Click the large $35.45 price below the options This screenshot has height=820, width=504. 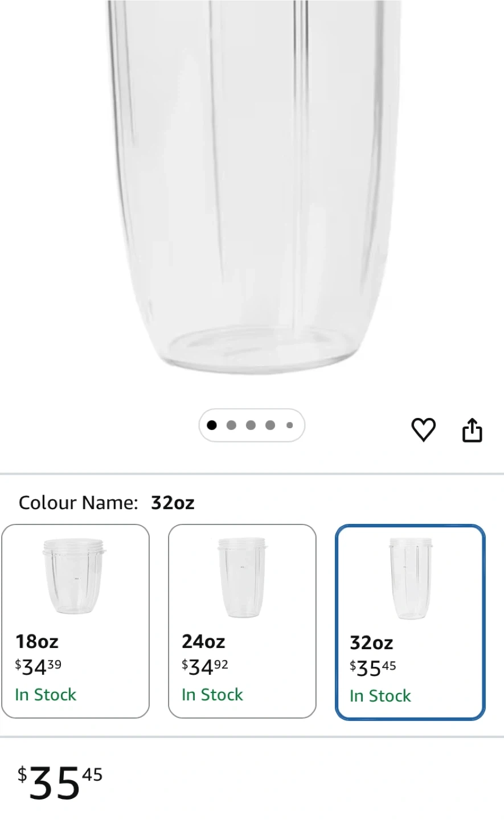tap(60, 783)
